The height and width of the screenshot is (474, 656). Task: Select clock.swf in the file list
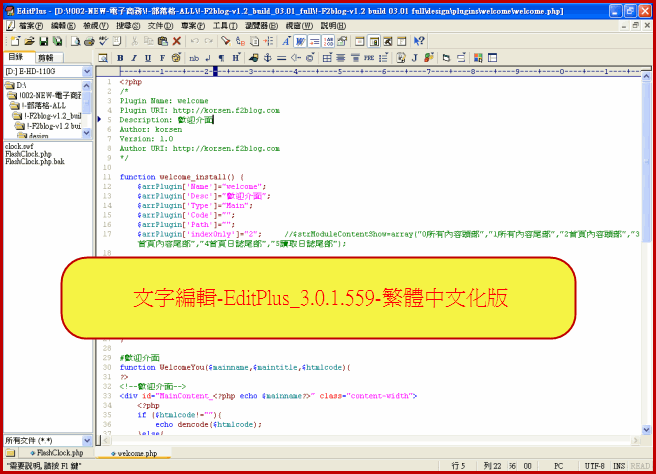coord(19,146)
